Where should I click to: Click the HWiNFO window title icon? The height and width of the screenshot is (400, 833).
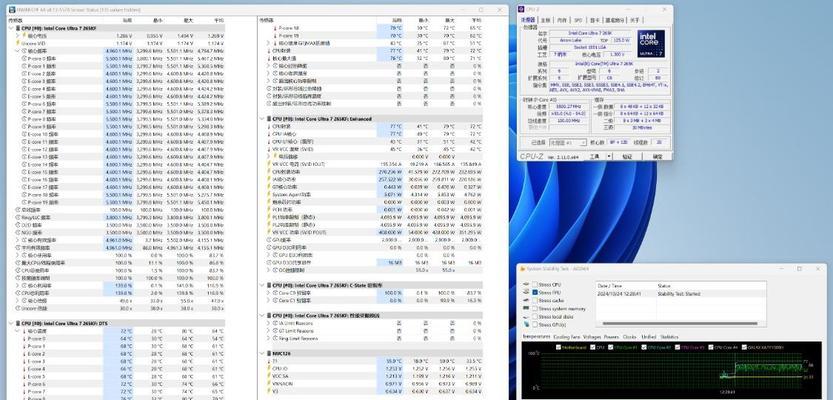(11, 10)
